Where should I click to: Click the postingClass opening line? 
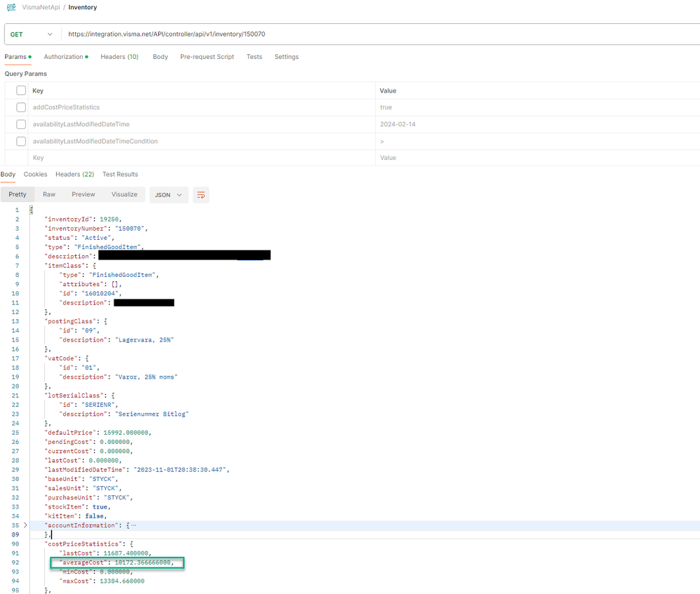(76, 321)
